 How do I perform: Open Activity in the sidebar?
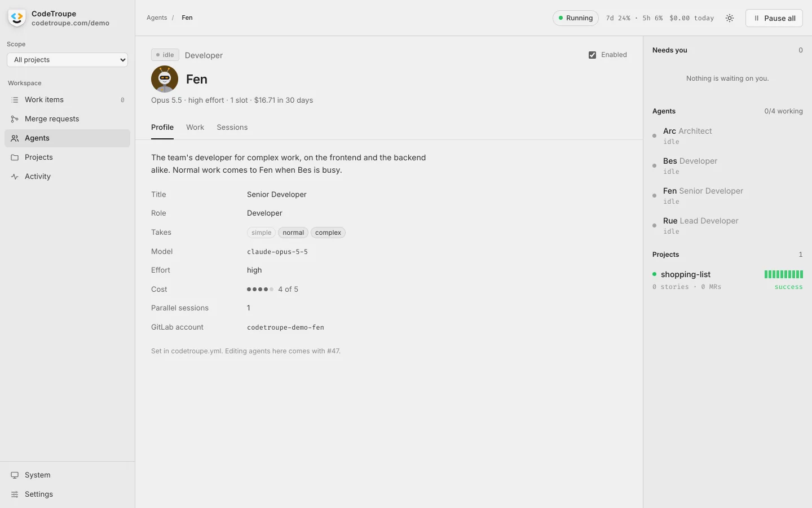tap(67, 177)
